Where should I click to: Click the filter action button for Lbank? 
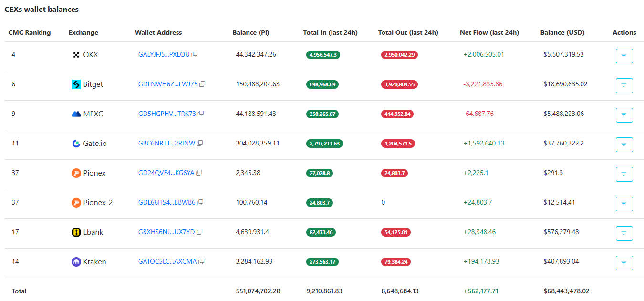[624, 233]
